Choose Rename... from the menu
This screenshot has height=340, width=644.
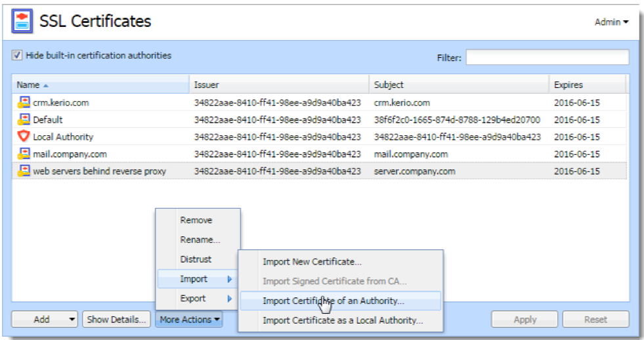click(200, 240)
